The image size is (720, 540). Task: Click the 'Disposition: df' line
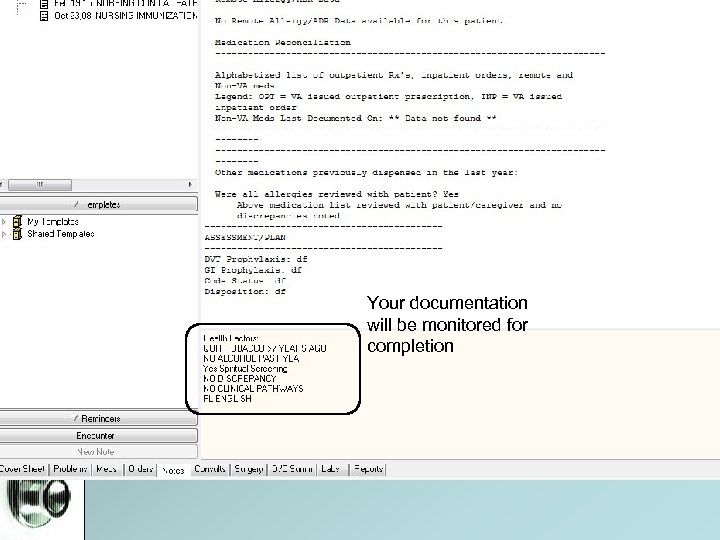coord(245,292)
